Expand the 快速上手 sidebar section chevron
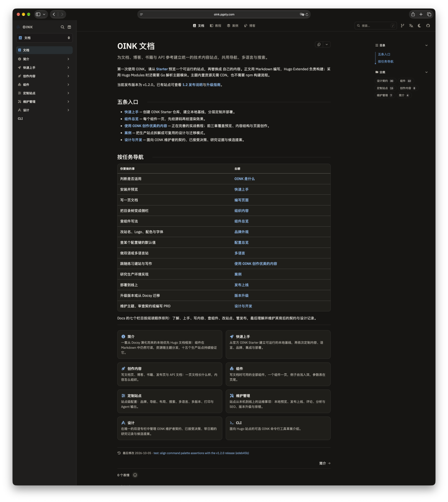The height and width of the screenshot is (502, 448). pos(68,68)
